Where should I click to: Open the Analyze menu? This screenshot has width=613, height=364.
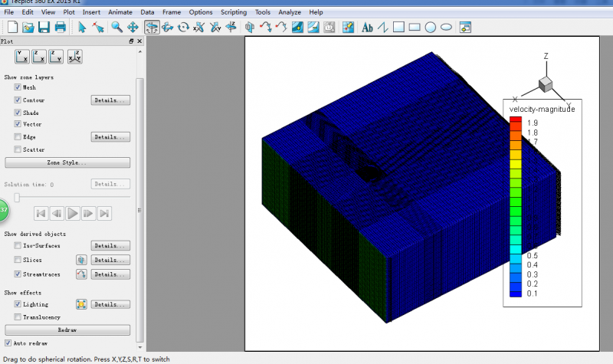(x=290, y=12)
